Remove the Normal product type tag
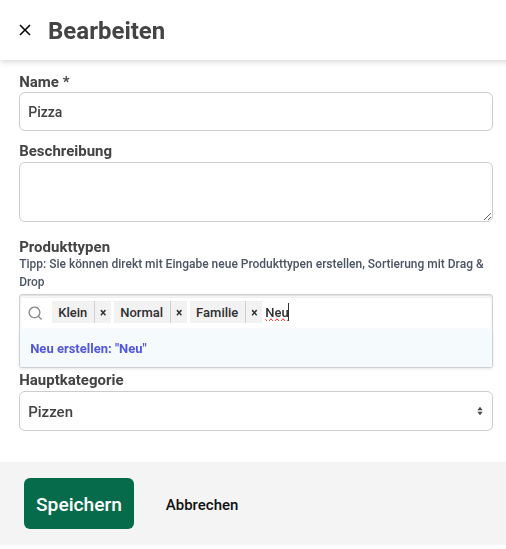This screenshot has height=549, width=506. [179, 312]
